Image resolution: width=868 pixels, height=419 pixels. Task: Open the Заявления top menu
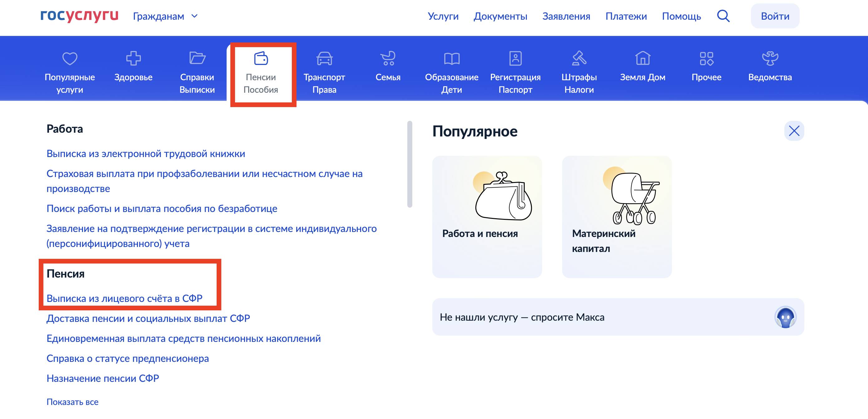pyautogui.click(x=566, y=16)
